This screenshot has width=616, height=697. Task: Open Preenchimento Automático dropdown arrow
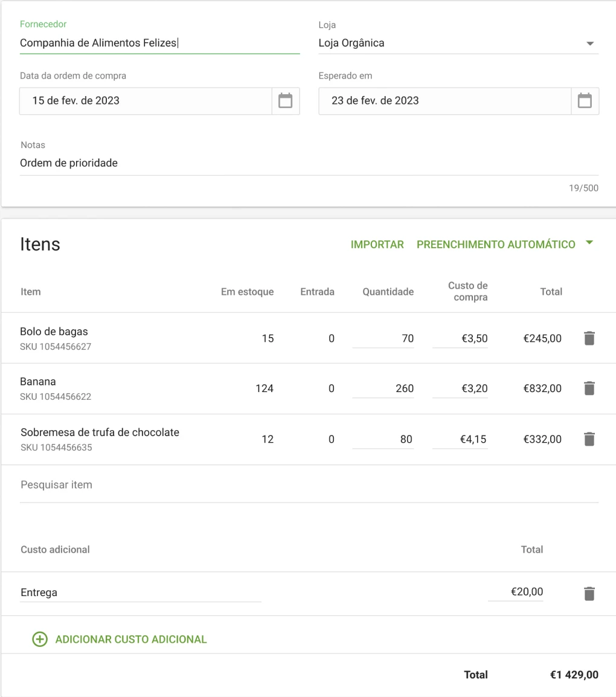click(589, 243)
